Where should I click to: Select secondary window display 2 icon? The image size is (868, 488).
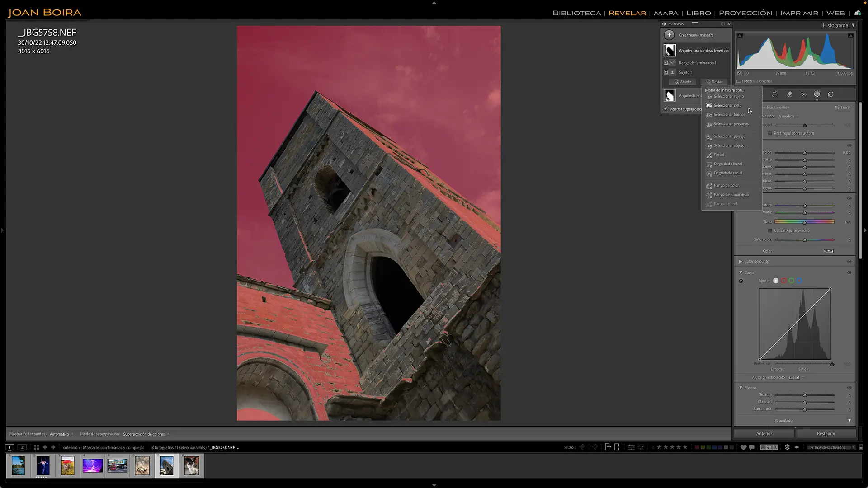pos(22,447)
